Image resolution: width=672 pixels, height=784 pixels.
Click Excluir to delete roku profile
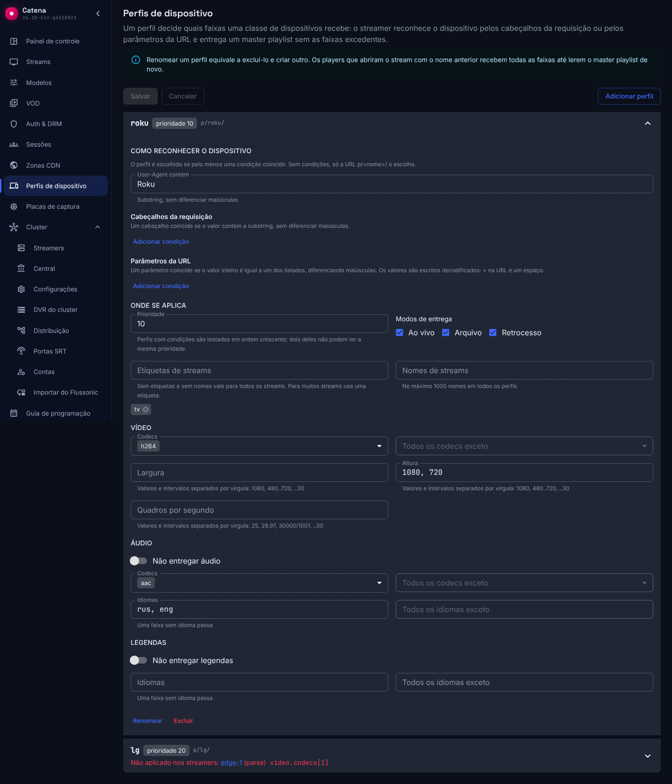[x=183, y=720]
